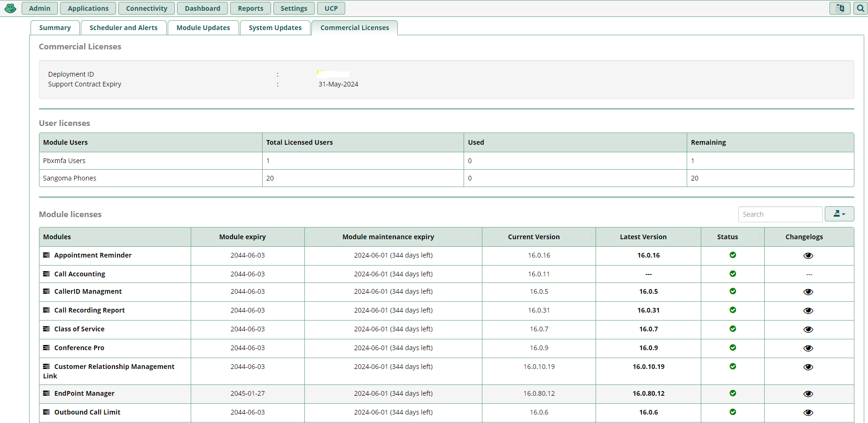Sort by Total Licensed Users header
This screenshot has width=868, height=423.
(x=363, y=142)
